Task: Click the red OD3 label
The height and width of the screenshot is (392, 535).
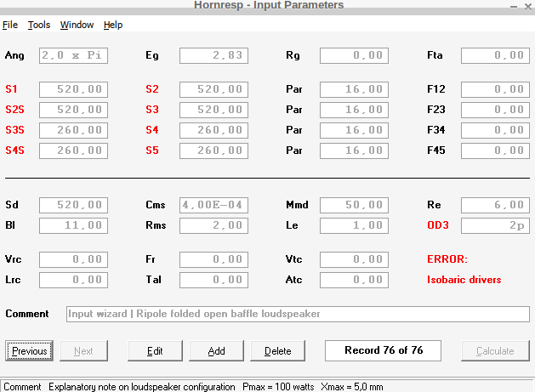Action: click(438, 225)
